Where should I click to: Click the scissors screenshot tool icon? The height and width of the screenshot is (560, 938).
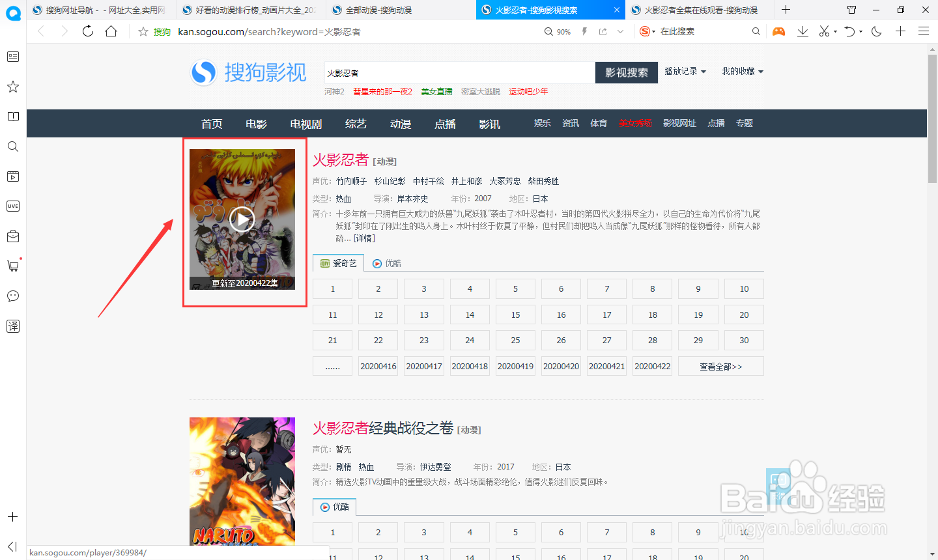[824, 31]
